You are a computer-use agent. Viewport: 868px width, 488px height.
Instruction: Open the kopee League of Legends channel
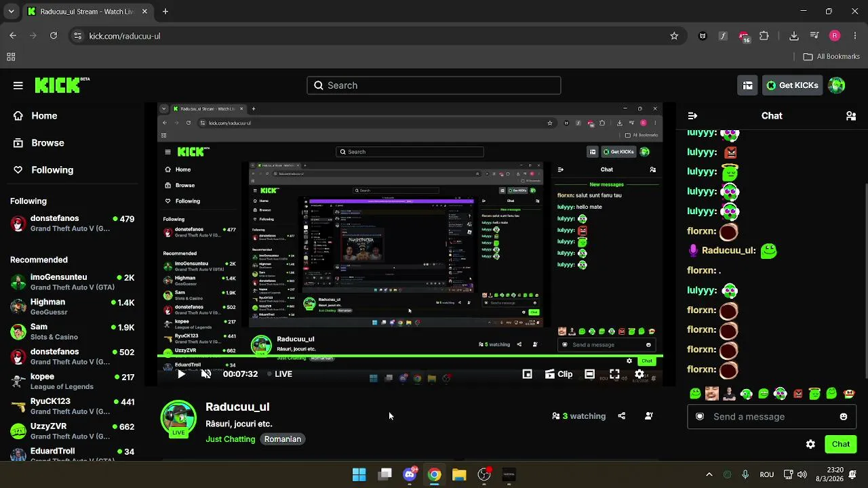73,381
